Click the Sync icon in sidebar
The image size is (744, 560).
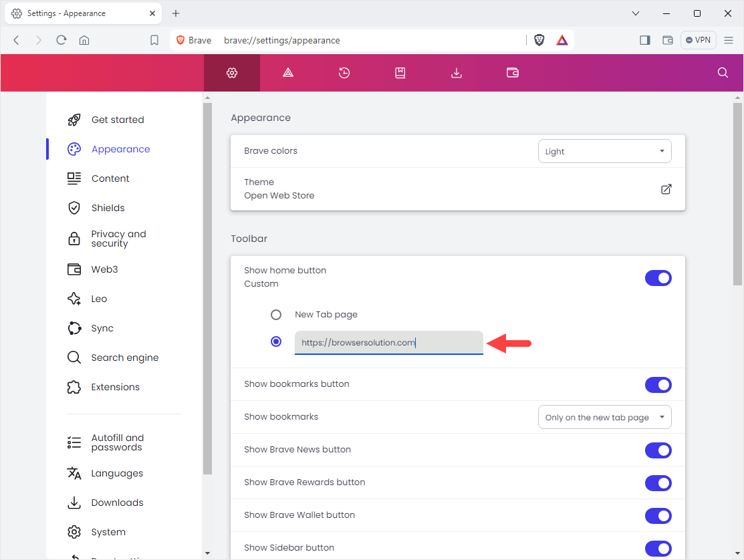[x=74, y=328]
